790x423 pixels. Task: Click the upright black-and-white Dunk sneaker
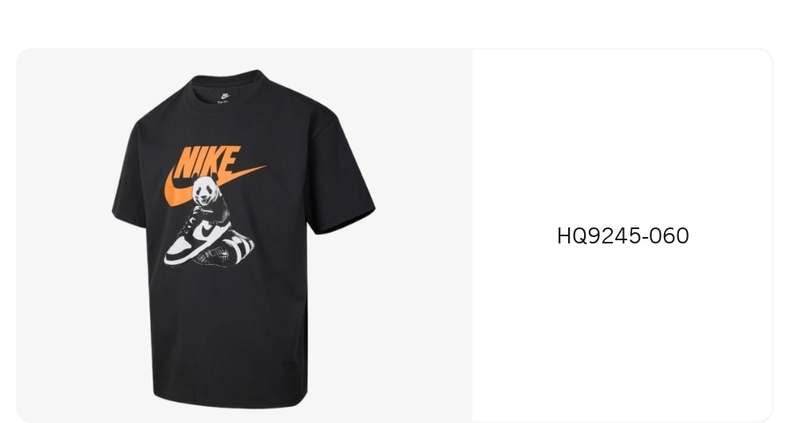198,238
